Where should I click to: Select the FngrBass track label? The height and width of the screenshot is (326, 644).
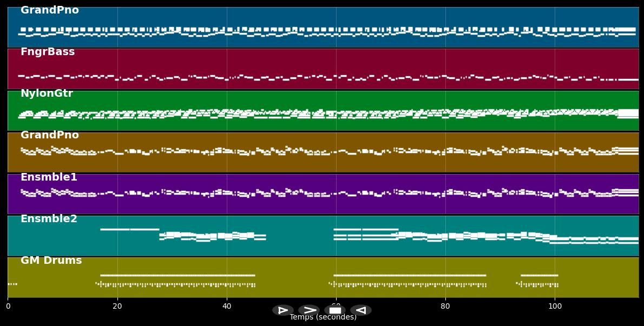(48, 52)
